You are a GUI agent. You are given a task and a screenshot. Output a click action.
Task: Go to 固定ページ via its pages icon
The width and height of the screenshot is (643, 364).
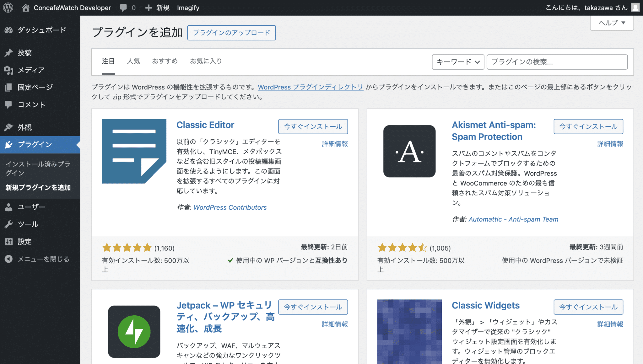click(9, 87)
